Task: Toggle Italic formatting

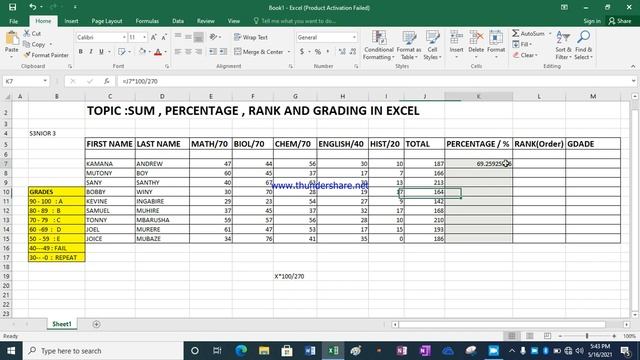Action: 91,52
